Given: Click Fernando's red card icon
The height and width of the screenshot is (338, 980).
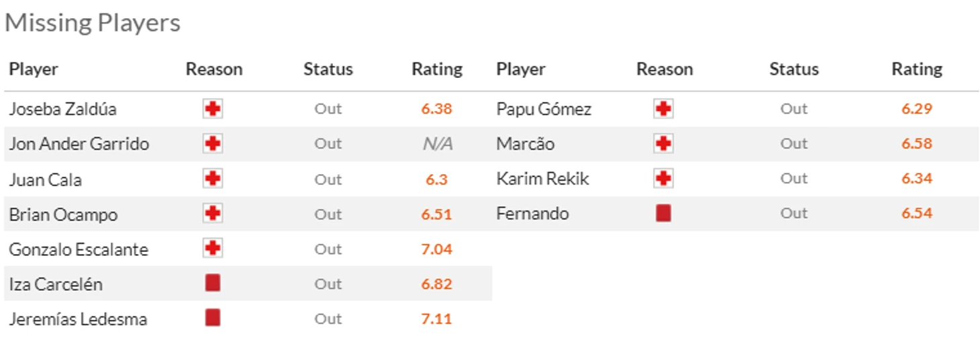Looking at the screenshot, I should (663, 214).
